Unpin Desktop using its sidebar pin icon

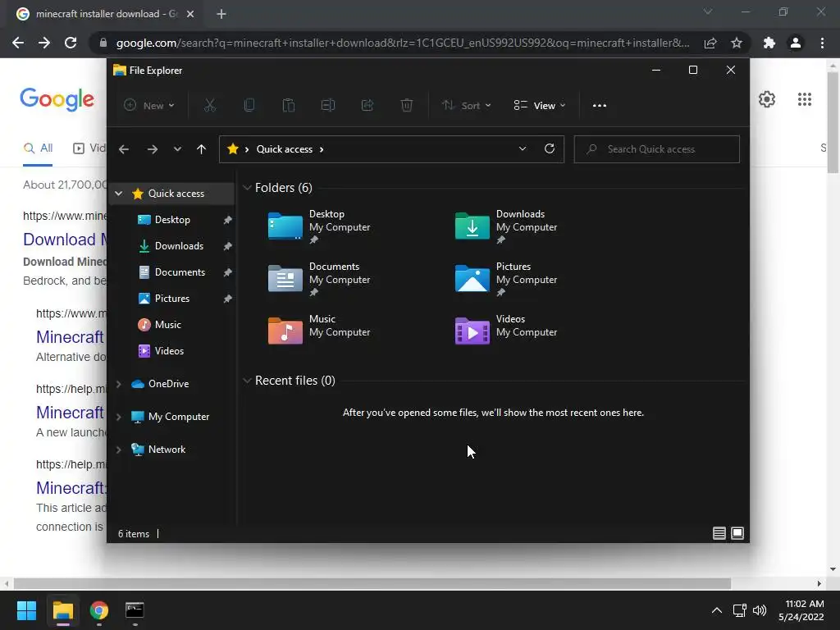227,220
